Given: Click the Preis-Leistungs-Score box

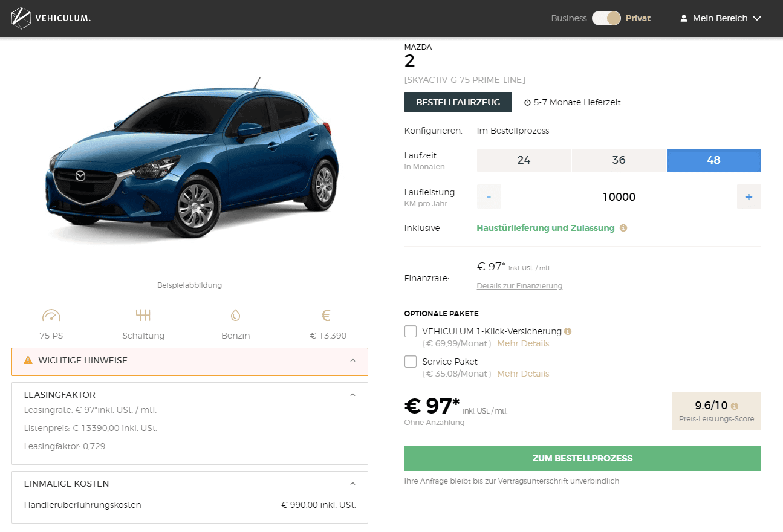Looking at the screenshot, I should tap(716, 411).
